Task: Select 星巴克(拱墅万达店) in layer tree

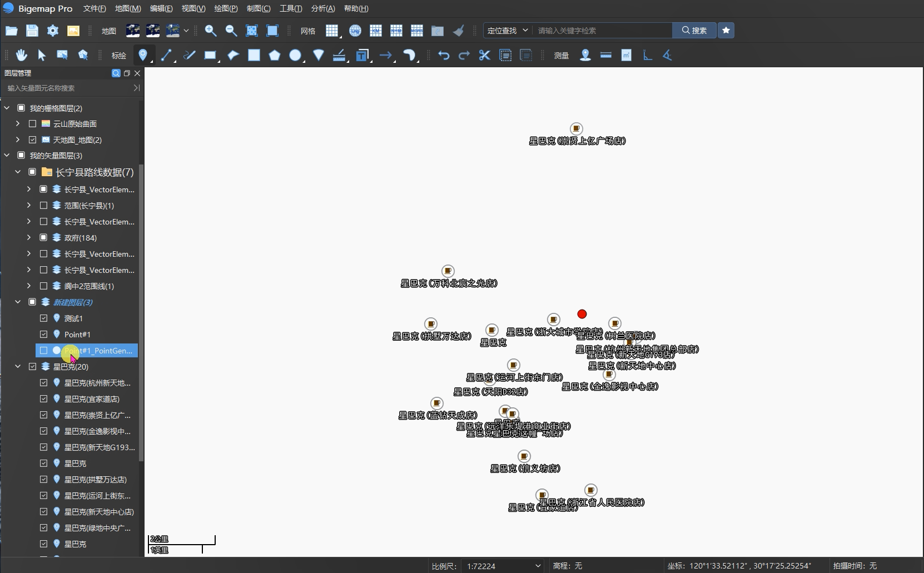Action: (95, 480)
